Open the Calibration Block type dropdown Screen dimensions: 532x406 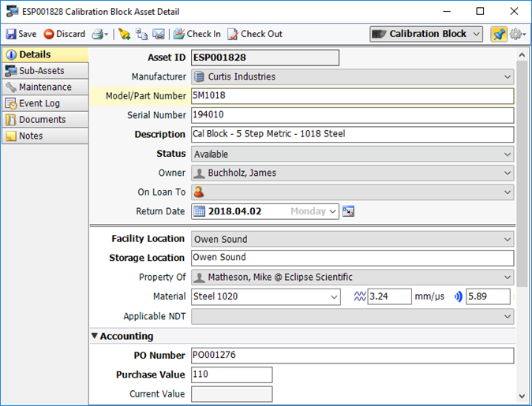point(426,34)
